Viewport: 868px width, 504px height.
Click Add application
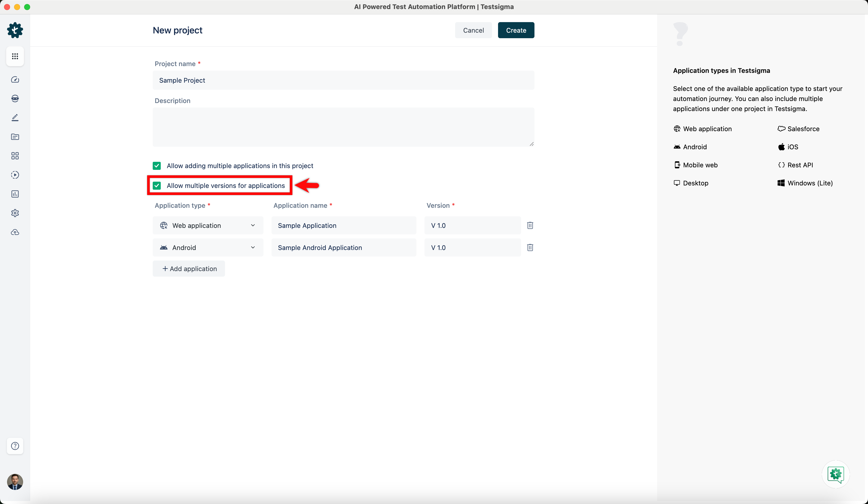[x=189, y=268]
